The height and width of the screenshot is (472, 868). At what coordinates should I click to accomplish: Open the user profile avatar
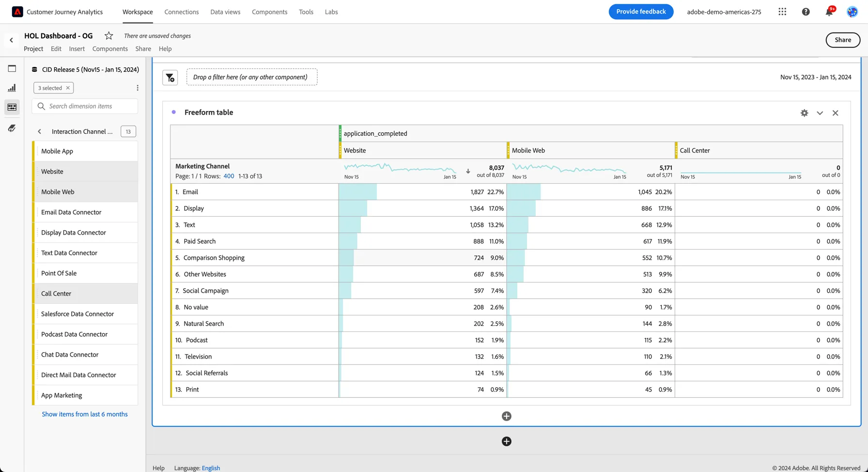[852, 12]
